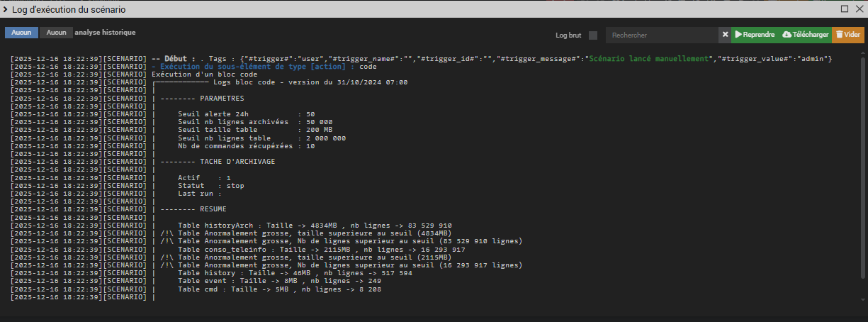This screenshot has width=868, height=322.
Task: Enable the Log brut checkbox
Action: (593, 35)
